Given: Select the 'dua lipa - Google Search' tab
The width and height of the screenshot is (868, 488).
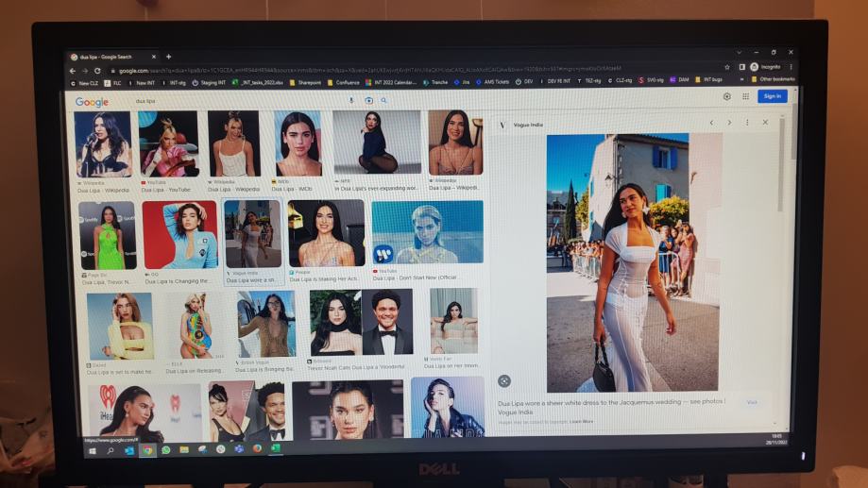Looking at the screenshot, I should [x=113, y=57].
